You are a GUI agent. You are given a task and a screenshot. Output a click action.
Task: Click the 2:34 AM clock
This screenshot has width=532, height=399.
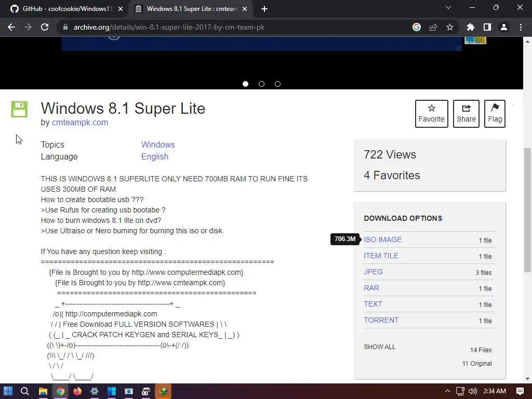click(495, 391)
